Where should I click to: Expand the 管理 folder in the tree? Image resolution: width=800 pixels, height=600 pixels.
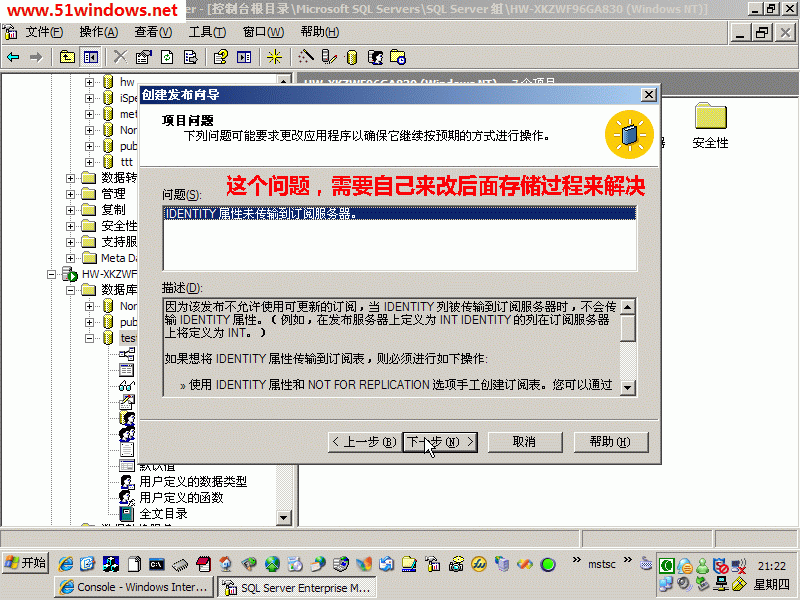tap(71, 194)
